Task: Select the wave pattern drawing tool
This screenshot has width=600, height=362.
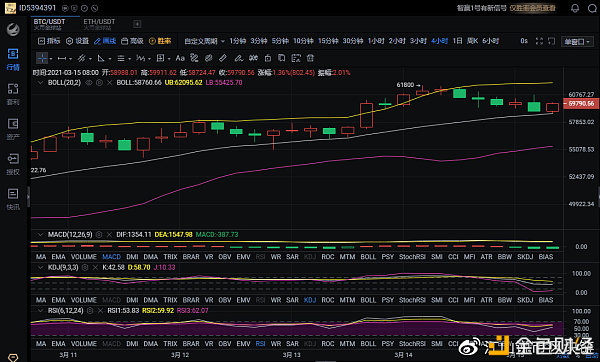Action: 140,58
